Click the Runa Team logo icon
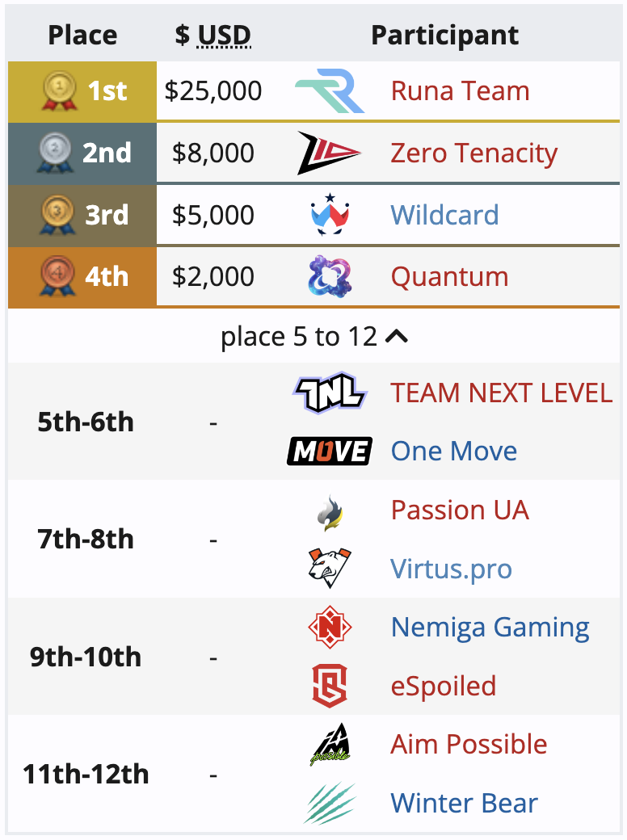This screenshot has height=840, width=627. (x=330, y=90)
